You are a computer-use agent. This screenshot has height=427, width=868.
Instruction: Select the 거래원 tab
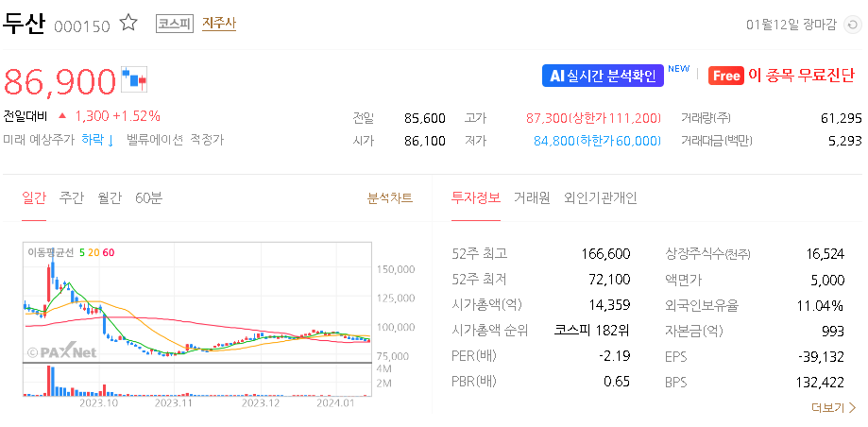[532, 198]
